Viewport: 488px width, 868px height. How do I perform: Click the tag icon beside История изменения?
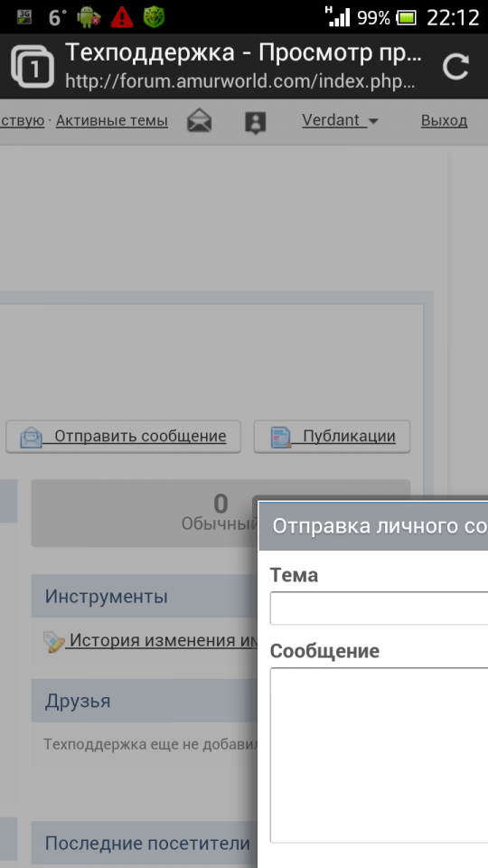[x=53, y=641]
